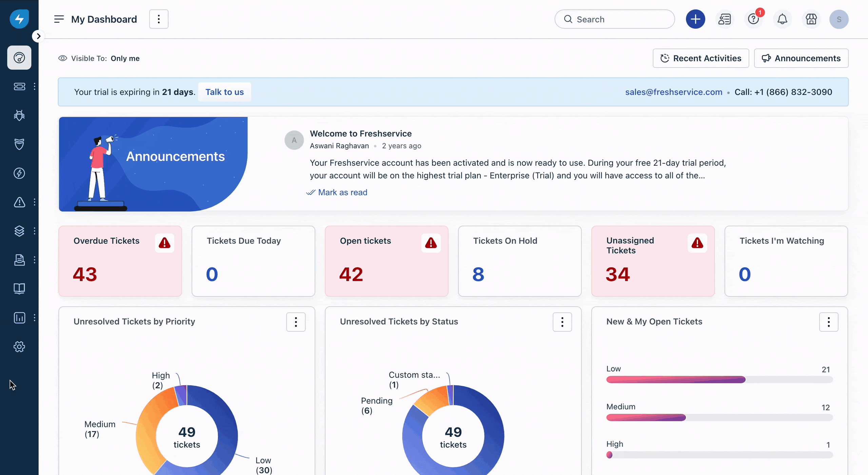Screen dimensions: 868x475
Task: Drag the Low priority progress bar
Action: pos(676,379)
